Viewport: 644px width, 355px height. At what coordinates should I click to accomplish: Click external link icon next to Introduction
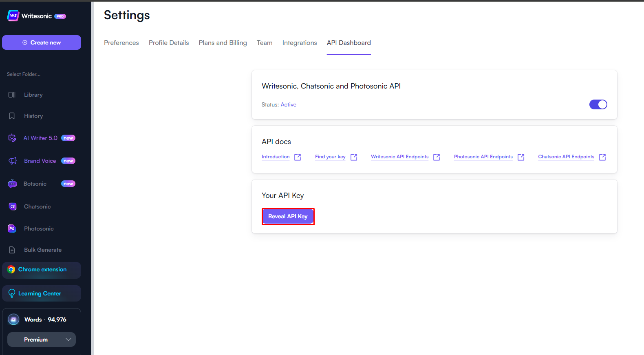(x=298, y=157)
